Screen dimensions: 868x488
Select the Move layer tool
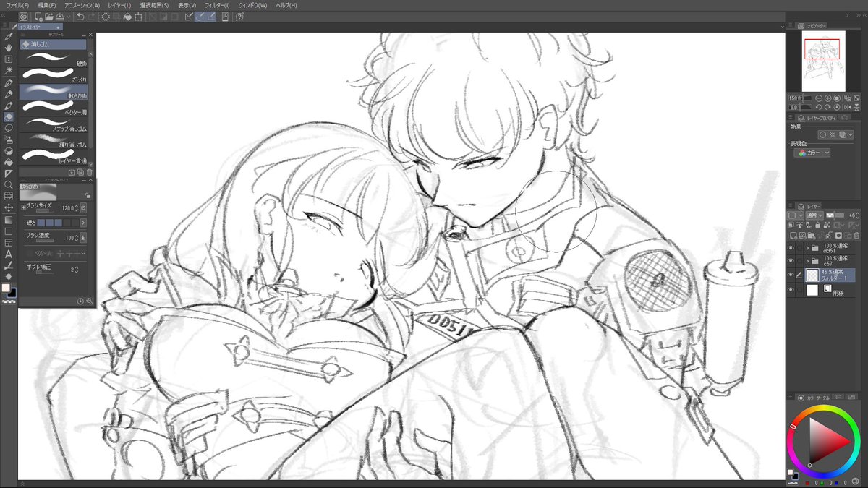(x=9, y=207)
